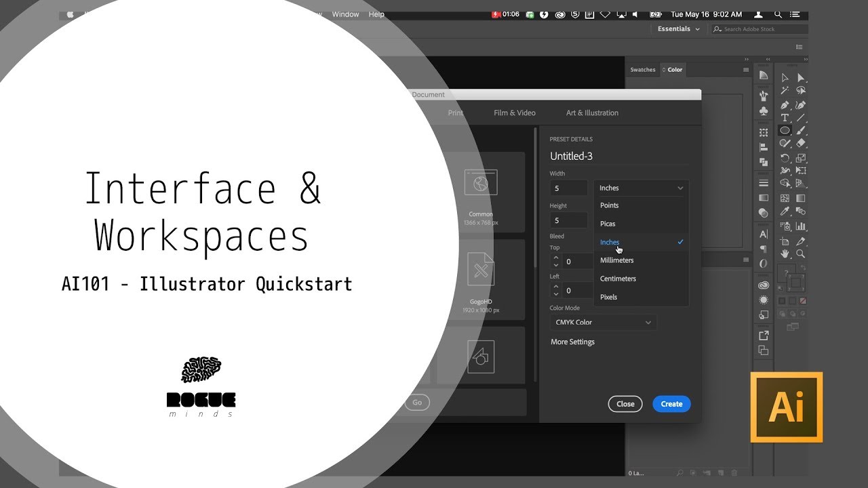Screen dimensions: 868x488
Task: Select the Common 1366 x 768 preset
Action: coord(481,192)
